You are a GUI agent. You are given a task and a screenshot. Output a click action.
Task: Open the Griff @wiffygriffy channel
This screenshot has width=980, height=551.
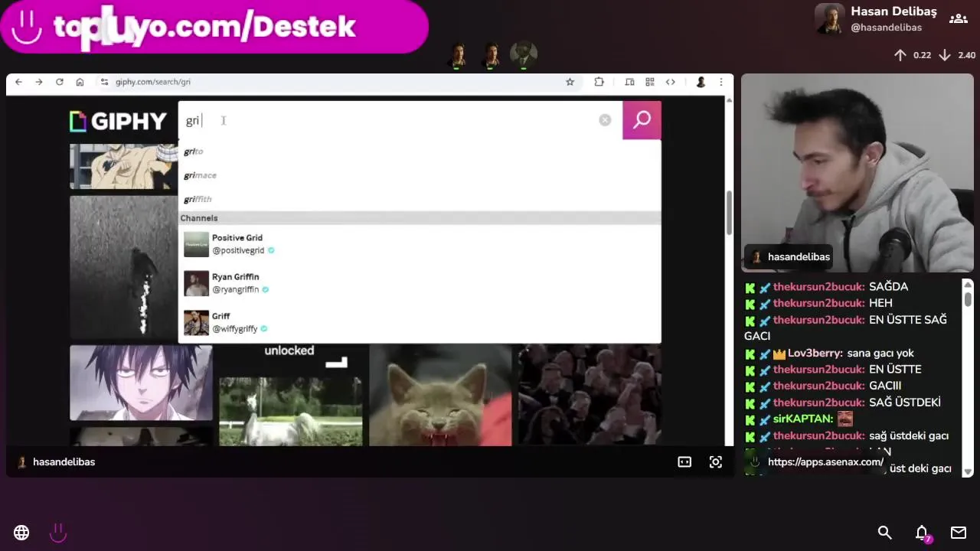420,322
